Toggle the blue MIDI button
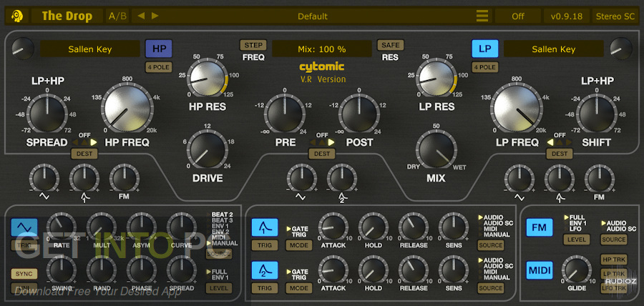The height and width of the screenshot is (306, 644). [540, 270]
